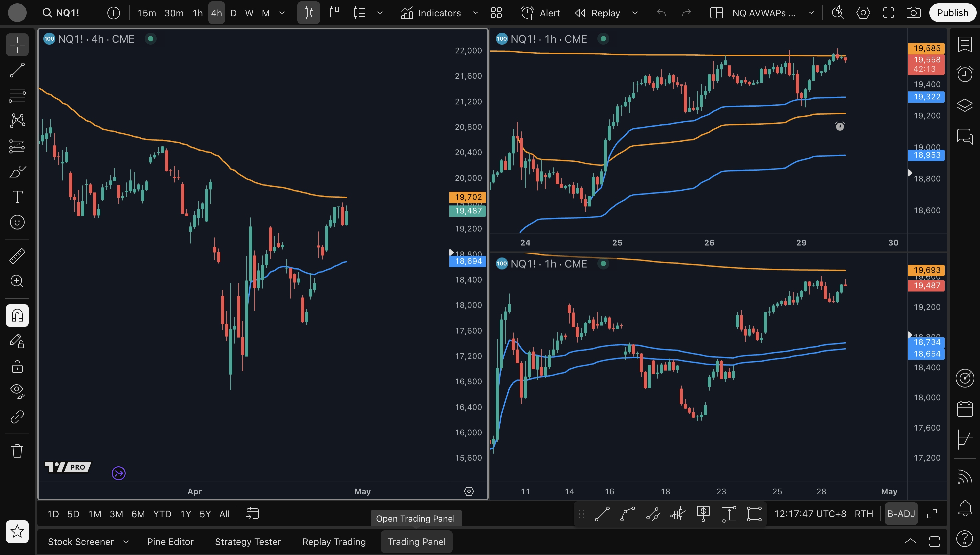Expand the Replay options dropdown arrow

[x=635, y=13]
